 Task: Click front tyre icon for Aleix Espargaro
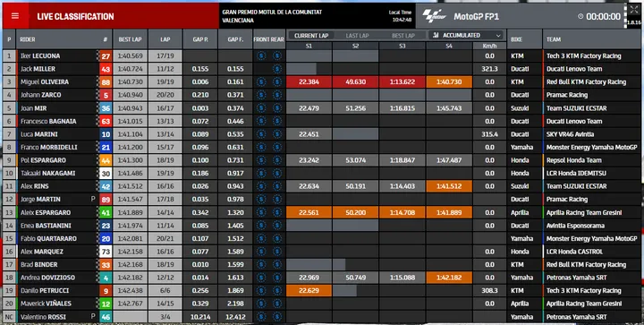point(261,212)
